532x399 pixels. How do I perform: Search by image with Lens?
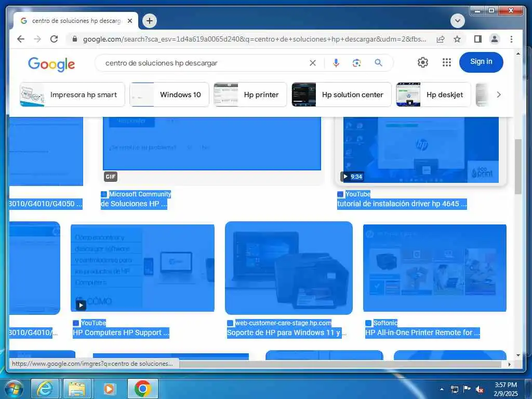point(356,63)
